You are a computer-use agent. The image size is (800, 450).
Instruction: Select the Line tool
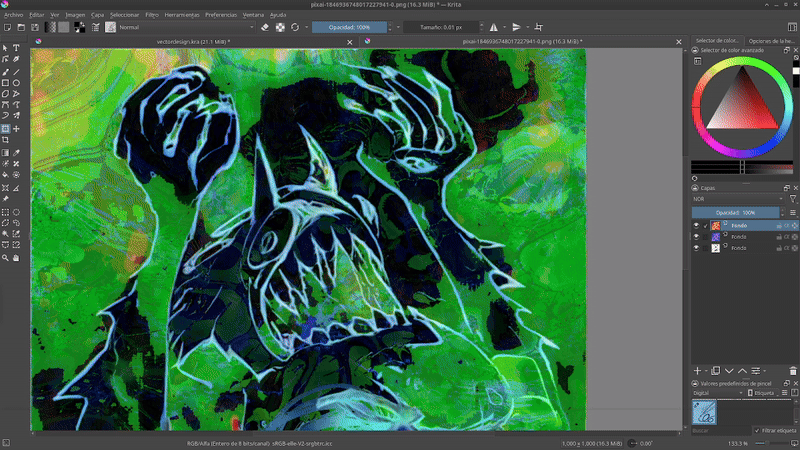[x=16, y=72]
